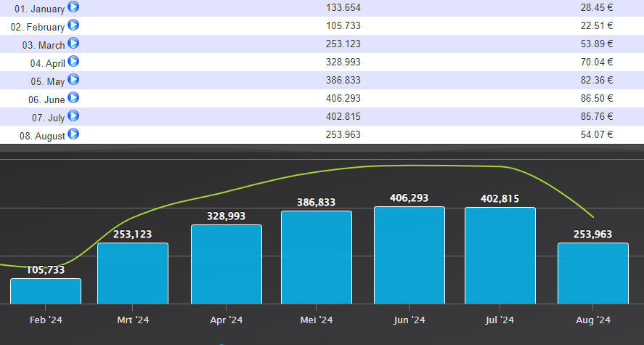Click the table value 402.815

pos(343,116)
